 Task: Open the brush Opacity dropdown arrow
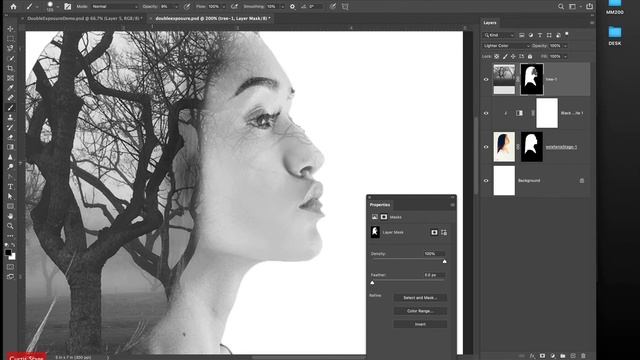(176, 7)
